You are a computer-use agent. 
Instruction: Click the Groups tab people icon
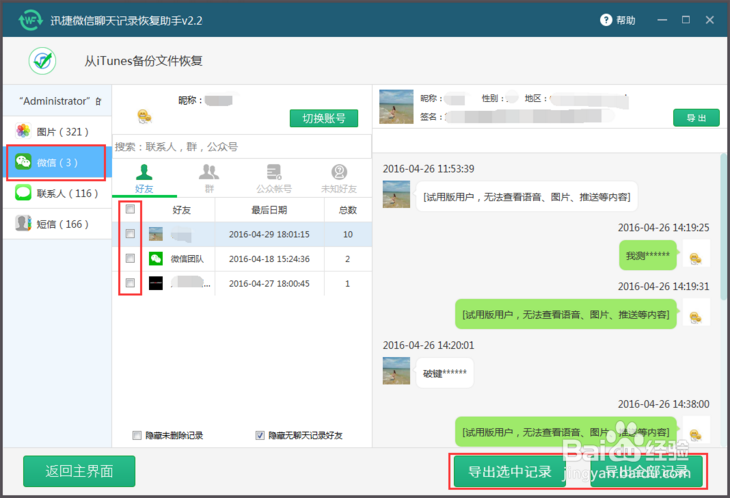[x=208, y=172]
